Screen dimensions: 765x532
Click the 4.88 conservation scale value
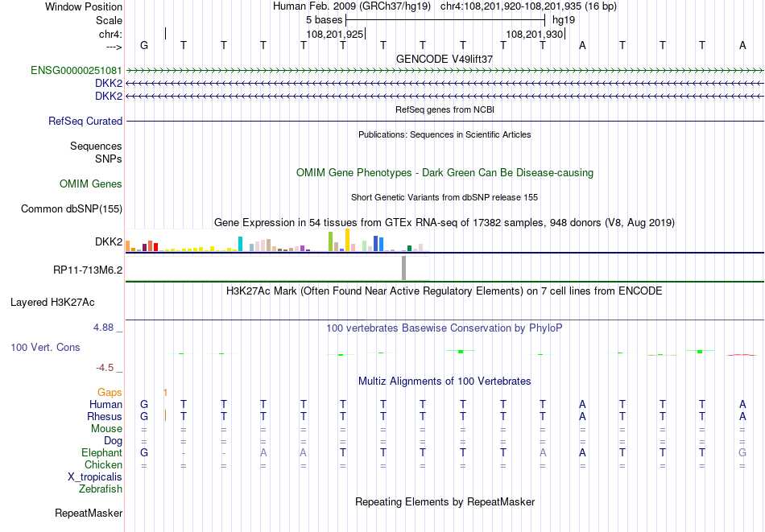tap(104, 328)
